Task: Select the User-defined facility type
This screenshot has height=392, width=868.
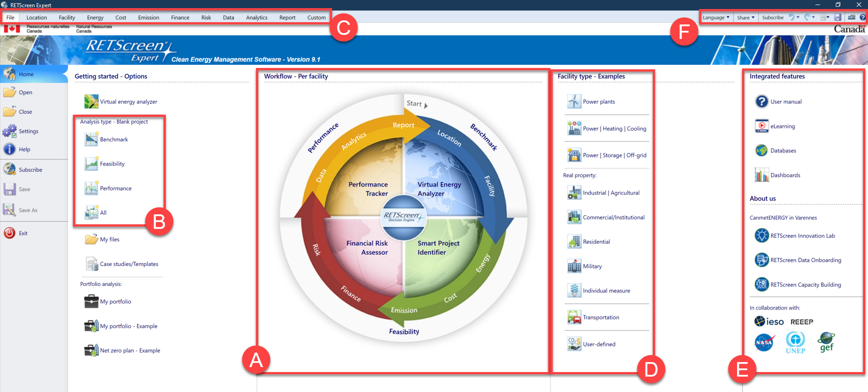Action: pos(591,344)
